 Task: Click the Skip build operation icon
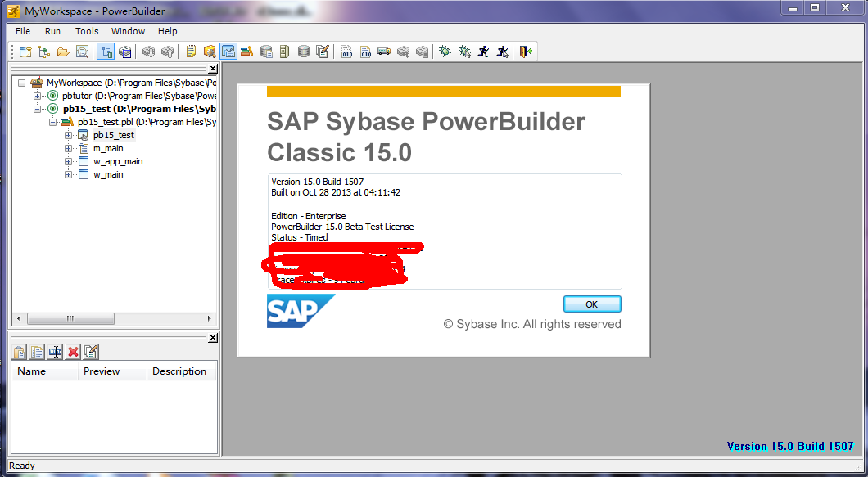point(403,52)
